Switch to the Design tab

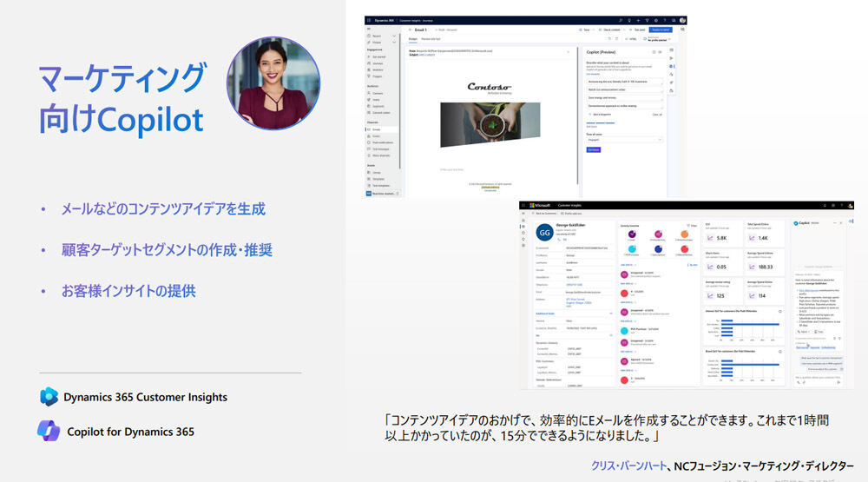413,39
